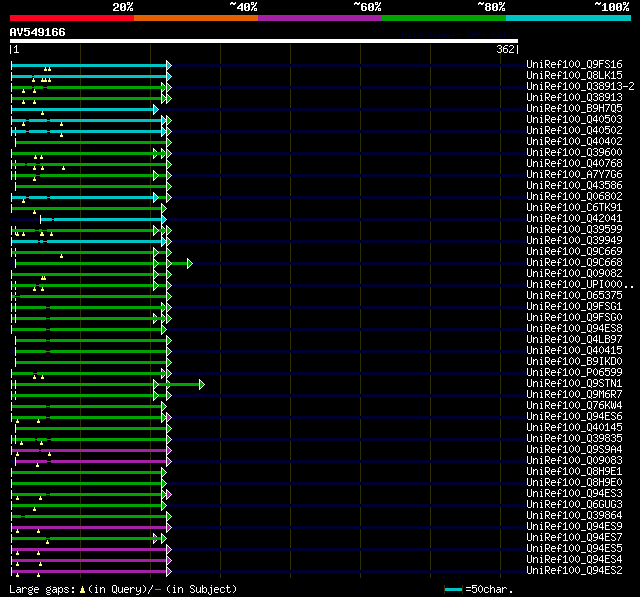Select UniRef100_Q09083 label

coord(574,461)
